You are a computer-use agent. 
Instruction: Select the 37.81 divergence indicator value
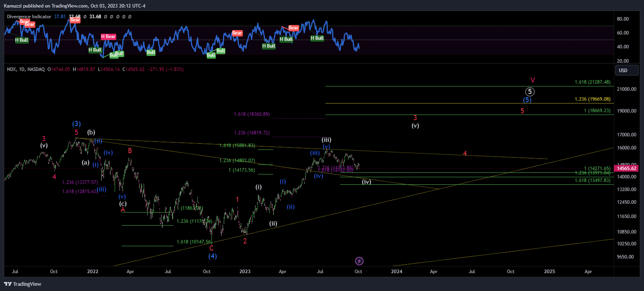(x=60, y=17)
